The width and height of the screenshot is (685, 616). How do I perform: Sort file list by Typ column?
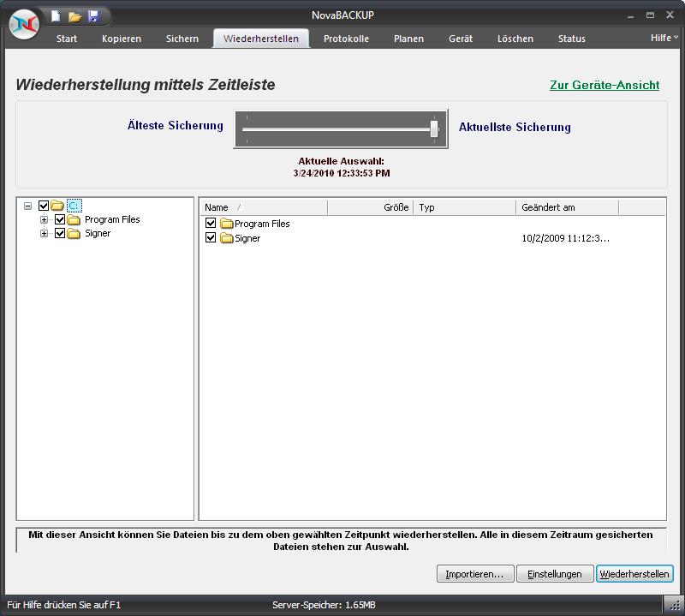[464, 207]
